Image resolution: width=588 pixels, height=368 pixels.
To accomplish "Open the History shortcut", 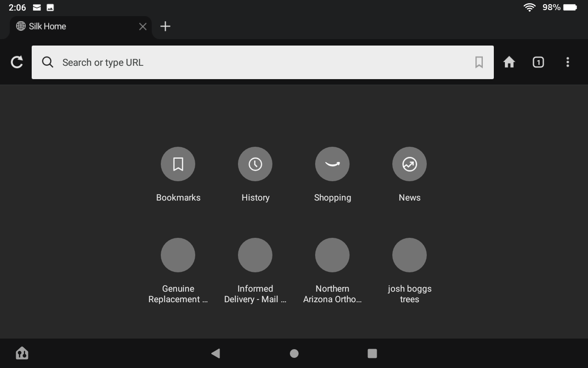I will click(x=255, y=175).
